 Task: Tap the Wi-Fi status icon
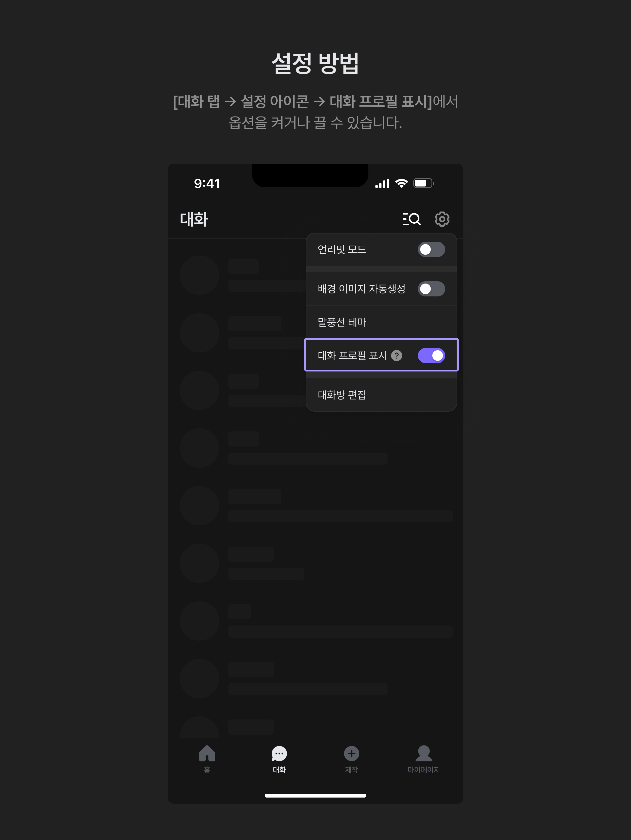pos(401,183)
